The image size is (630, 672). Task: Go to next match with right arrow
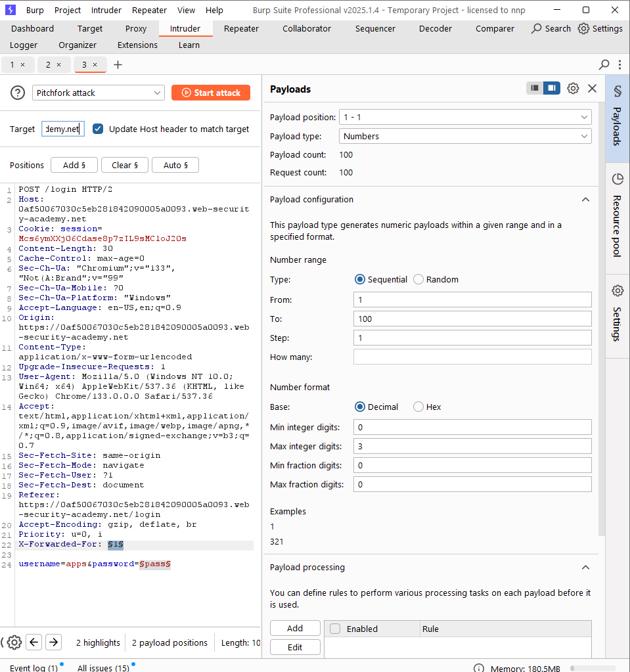tap(54, 642)
